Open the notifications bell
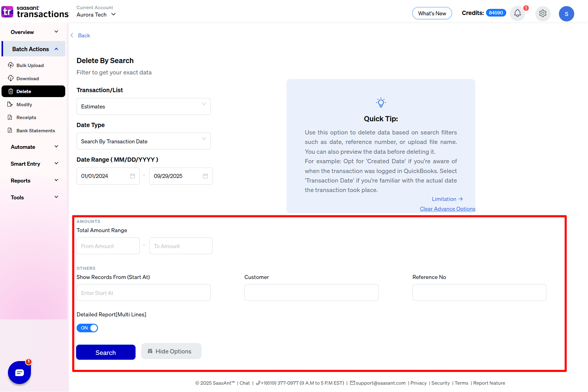588x392 pixels. pos(517,13)
